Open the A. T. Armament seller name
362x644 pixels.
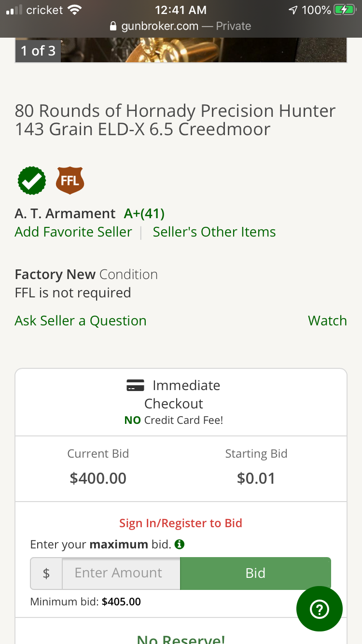65,213
